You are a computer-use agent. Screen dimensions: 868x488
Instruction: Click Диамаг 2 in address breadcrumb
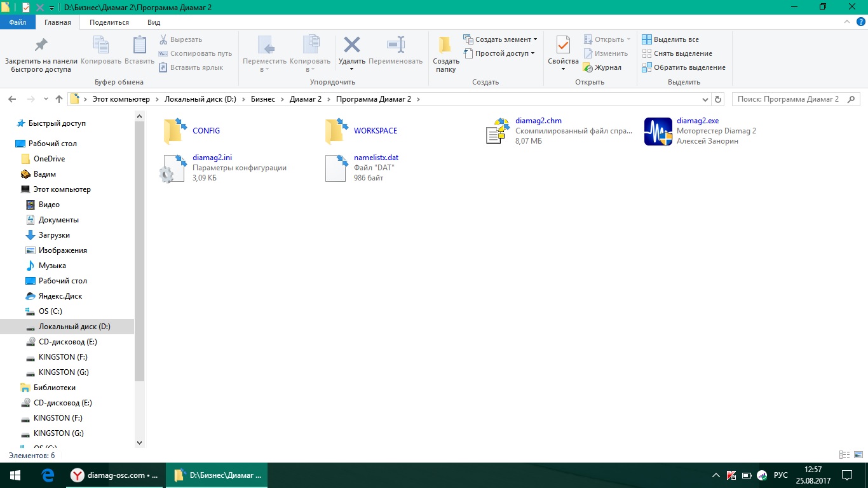click(x=306, y=99)
